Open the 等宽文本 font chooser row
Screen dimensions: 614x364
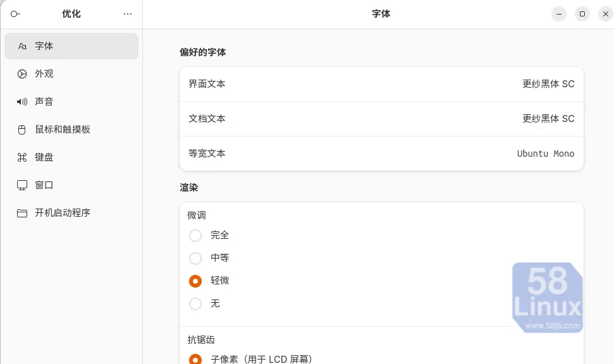tap(381, 154)
